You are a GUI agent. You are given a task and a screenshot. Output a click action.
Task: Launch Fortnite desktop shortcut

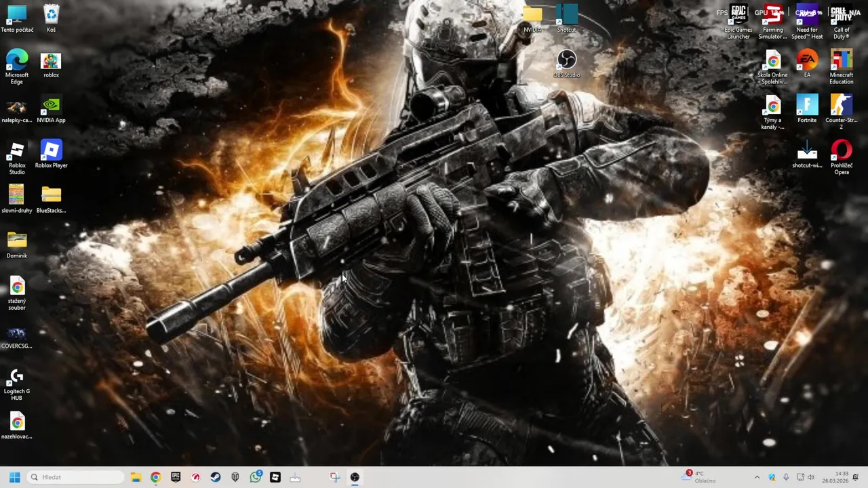pyautogui.click(x=807, y=110)
